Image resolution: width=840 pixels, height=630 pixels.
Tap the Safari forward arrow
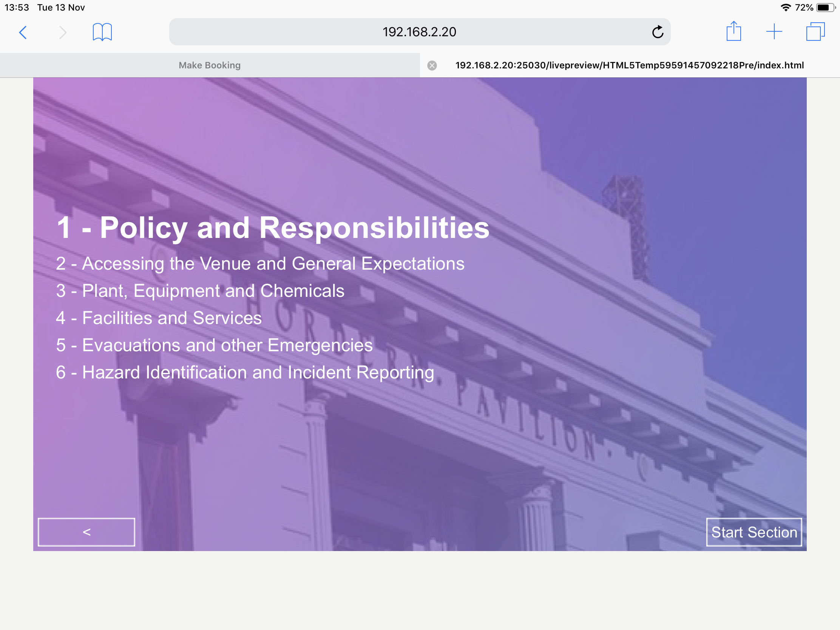click(x=63, y=32)
